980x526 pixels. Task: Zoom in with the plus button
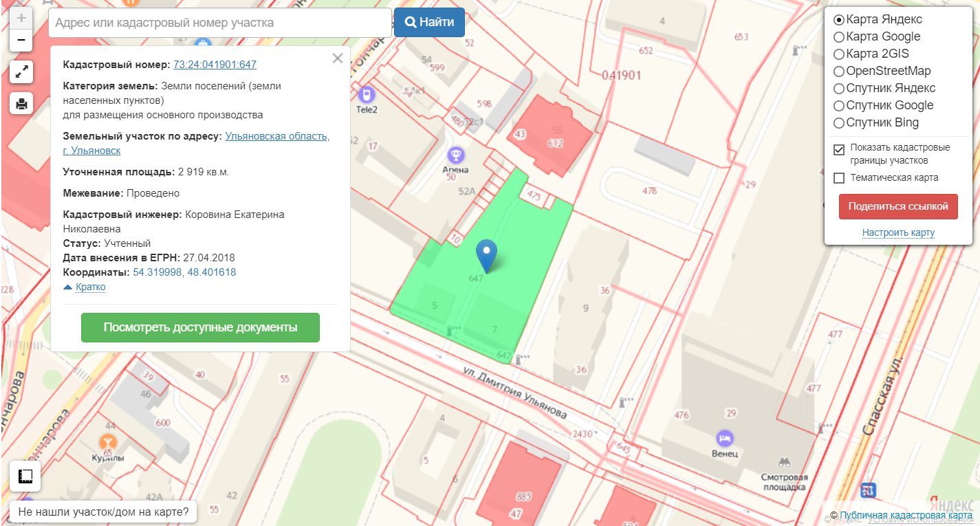(x=21, y=18)
